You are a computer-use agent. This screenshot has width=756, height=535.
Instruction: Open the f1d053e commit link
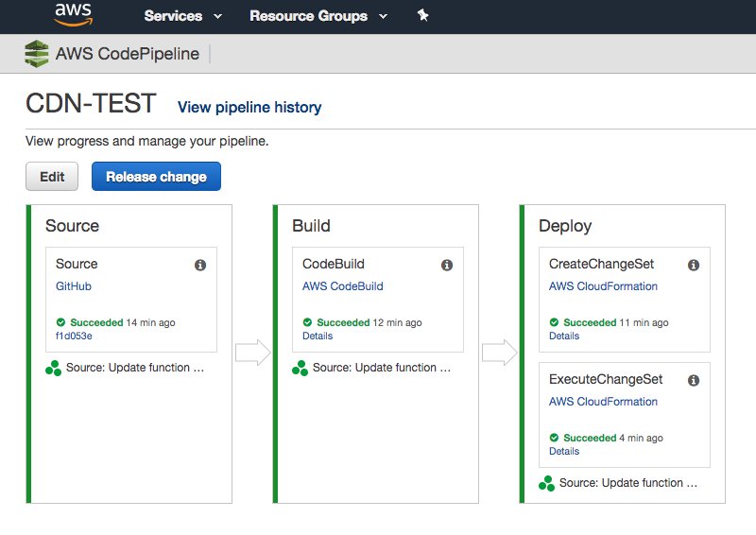pos(74,336)
